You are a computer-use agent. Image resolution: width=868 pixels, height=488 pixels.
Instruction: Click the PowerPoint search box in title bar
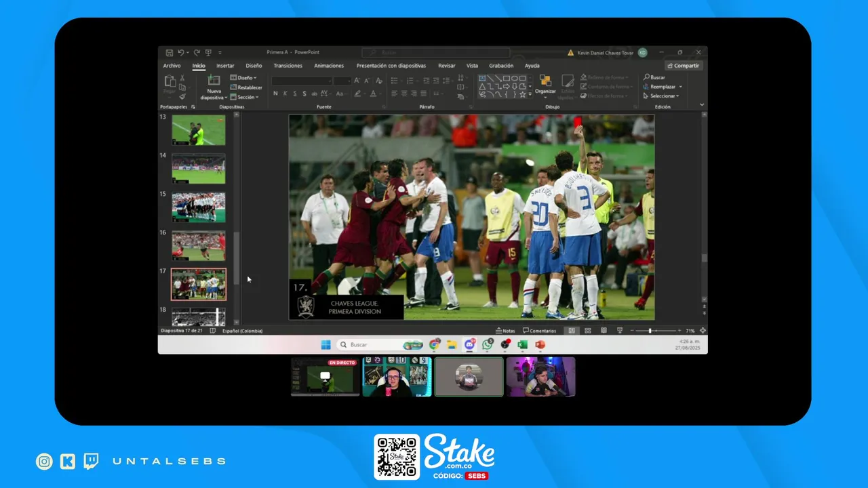[x=435, y=52]
